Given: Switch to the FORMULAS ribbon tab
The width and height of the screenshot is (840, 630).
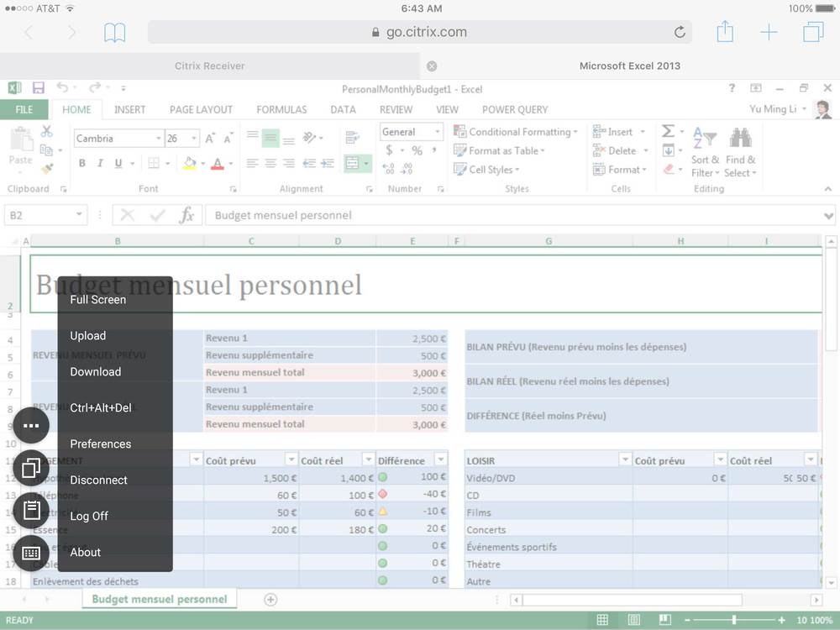Looking at the screenshot, I should tap(281, 109).
